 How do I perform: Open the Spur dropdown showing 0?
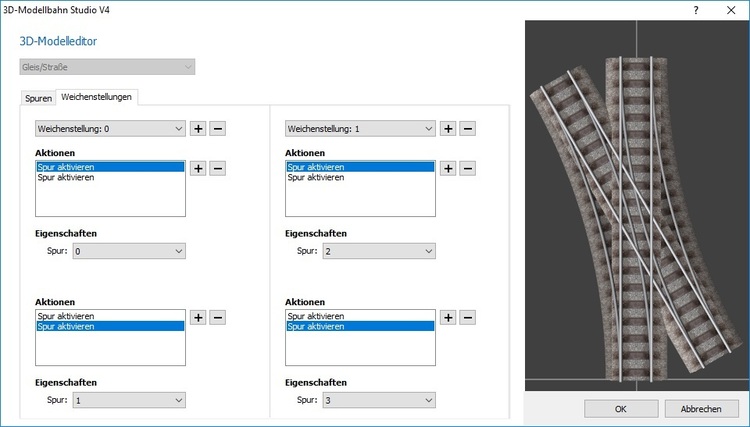(x=129, y=251)
